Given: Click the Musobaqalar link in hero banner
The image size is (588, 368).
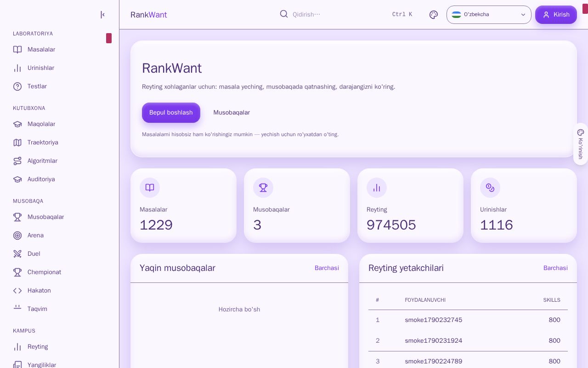Looking at the screenshot, I should click(232, 113).
